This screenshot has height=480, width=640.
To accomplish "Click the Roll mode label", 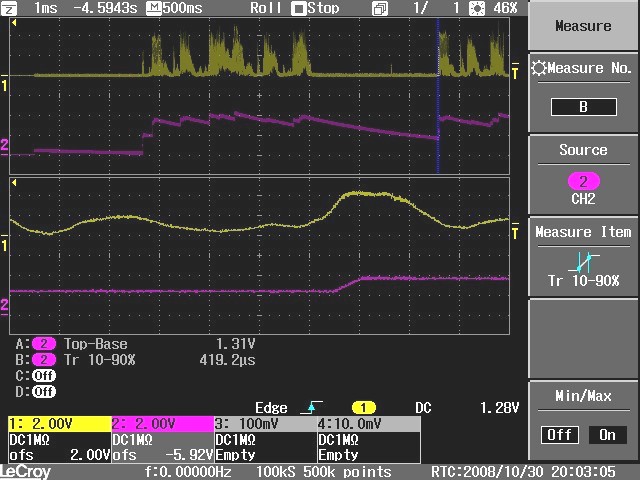I will (265, 8).
